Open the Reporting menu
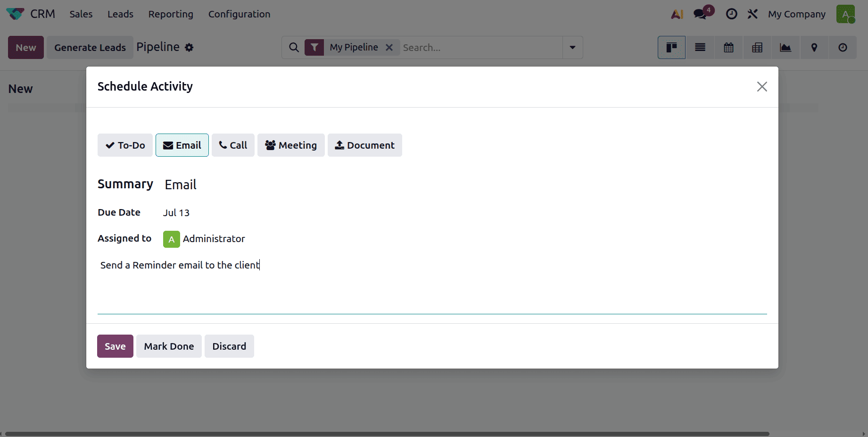Image resolution: width=868 pixels, height=437 pixels. [171, 14]
